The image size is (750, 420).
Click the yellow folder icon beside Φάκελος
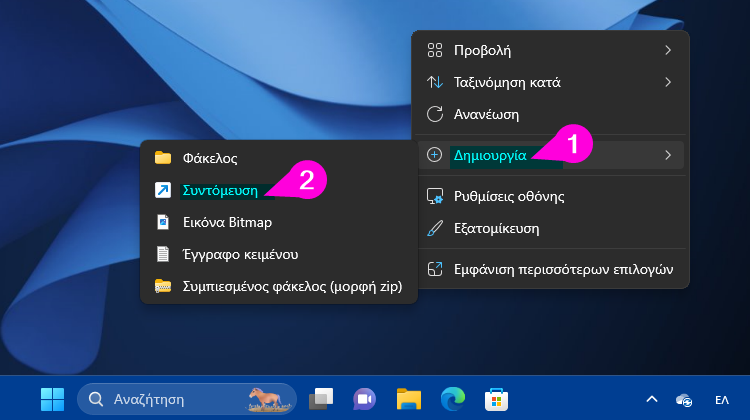[x=163, y=158]
